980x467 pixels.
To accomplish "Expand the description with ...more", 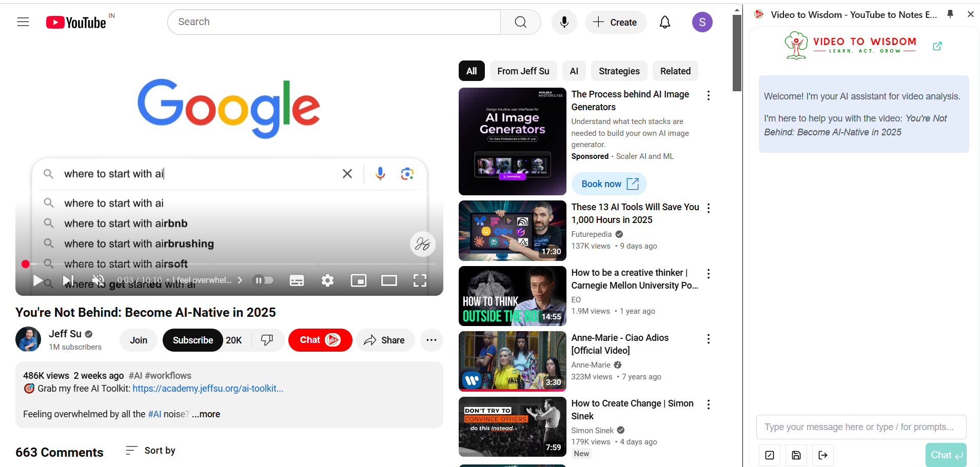I will pos(206,414).
